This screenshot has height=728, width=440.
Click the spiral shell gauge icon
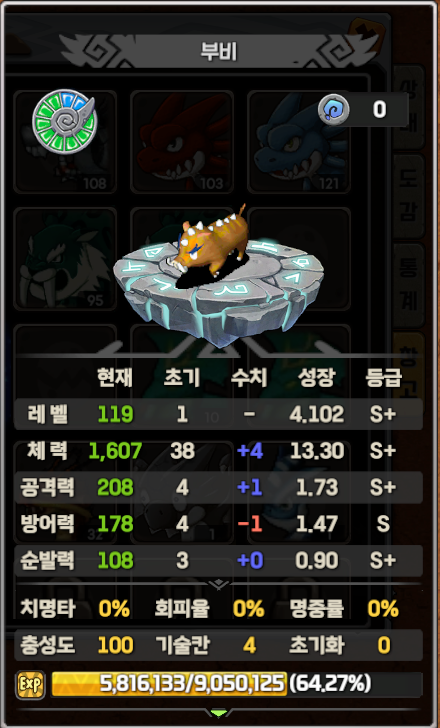(x=64, y=120)
